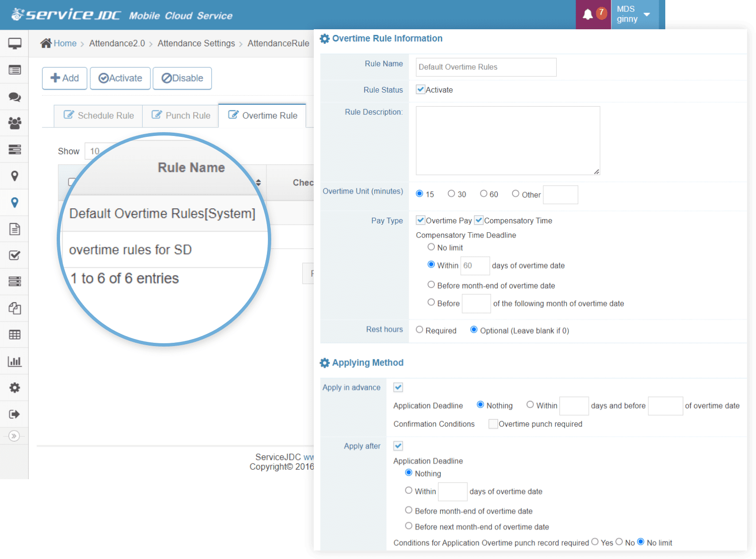Viewport: 756px width, 559px height.
Task: Select Nothing for advance Application Deadline
Action: pyautogui.click(x=481, y=405)
